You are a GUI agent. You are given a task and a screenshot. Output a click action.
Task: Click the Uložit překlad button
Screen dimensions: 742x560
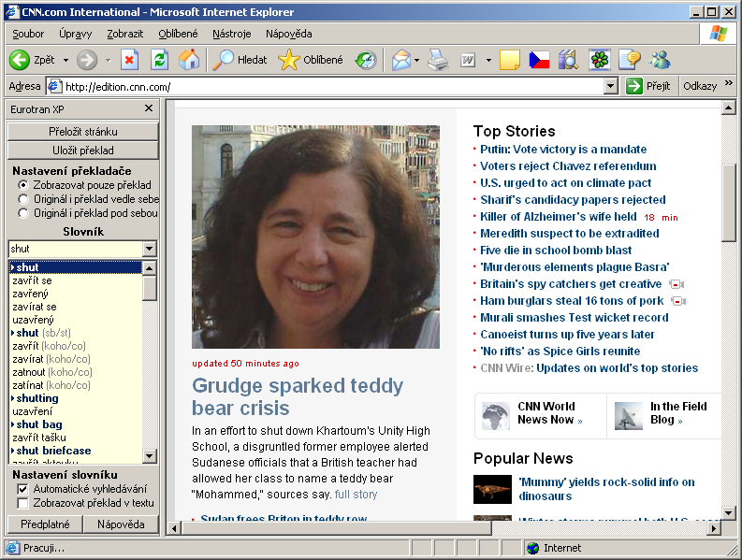pyautogui.click(x=83, y=151)
